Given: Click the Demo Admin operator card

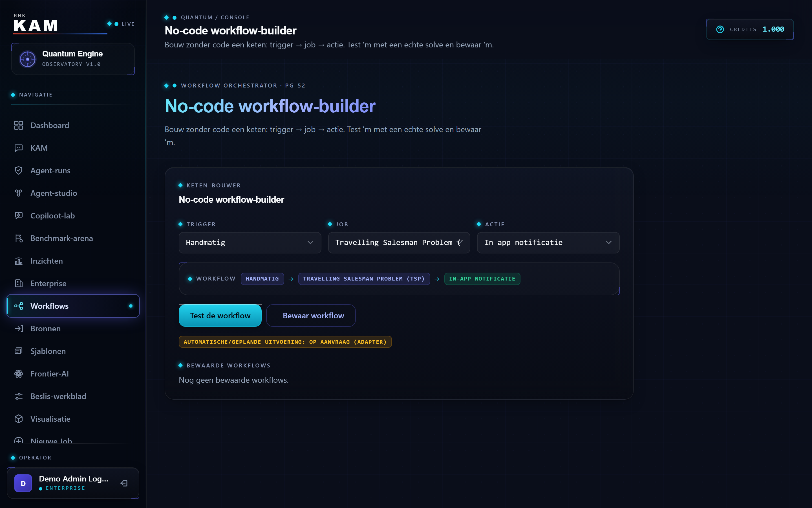Looking at the screenshot, I should (73, 483).
